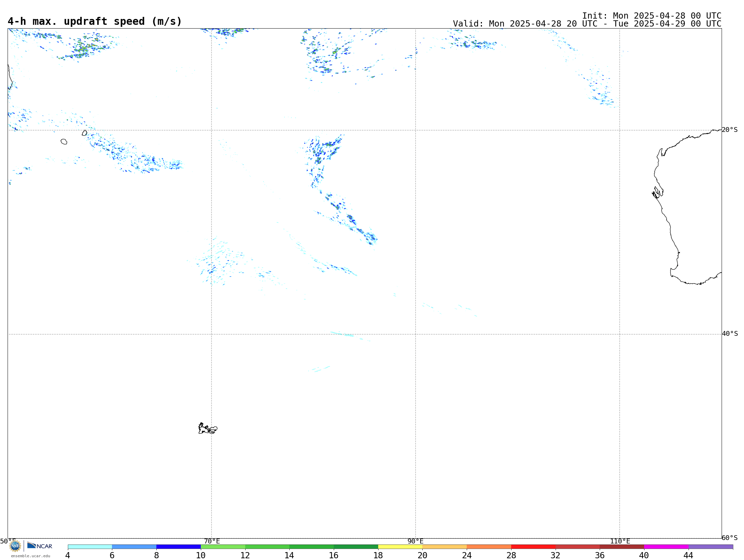
Task: Pick the purple above-44 colorbar swatch
Action: pos(711,547)
